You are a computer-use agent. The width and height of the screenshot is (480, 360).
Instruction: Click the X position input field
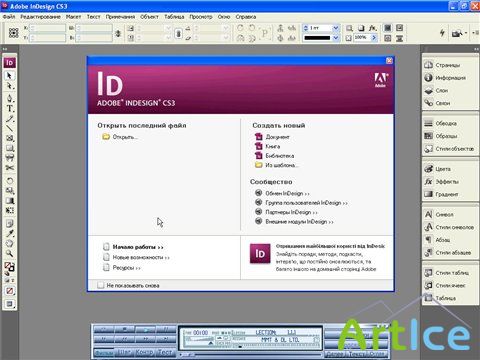click(x=47, y=28)
